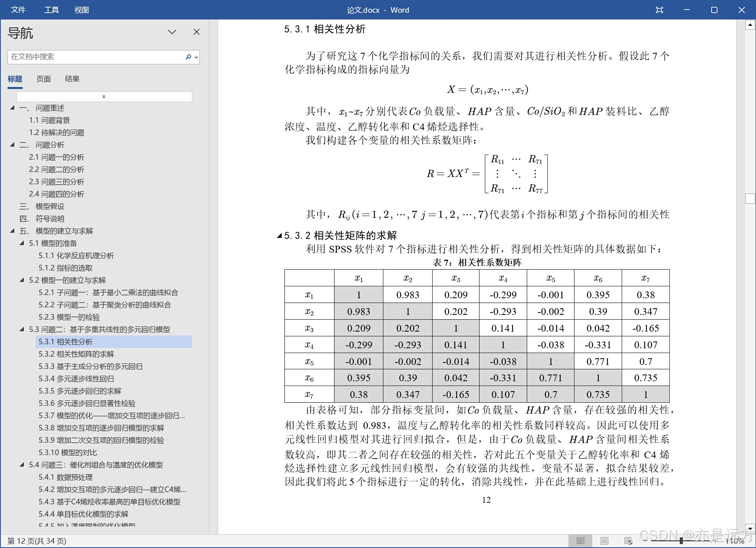756x548 pixels.
Task: Minimize the Word window
Action: tap(687, 10)
